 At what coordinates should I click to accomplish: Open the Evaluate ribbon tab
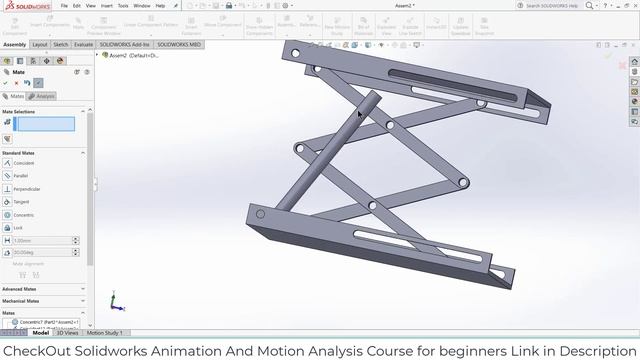[x=83, y=44]
